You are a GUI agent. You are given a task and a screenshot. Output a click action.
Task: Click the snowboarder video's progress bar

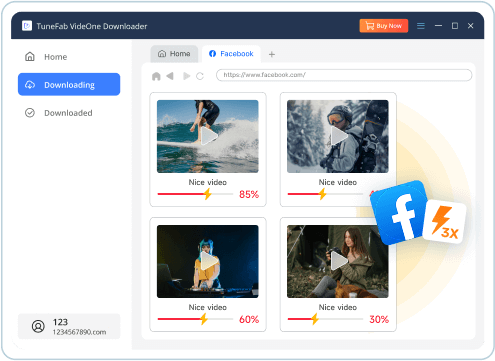[x=325, y=194]
